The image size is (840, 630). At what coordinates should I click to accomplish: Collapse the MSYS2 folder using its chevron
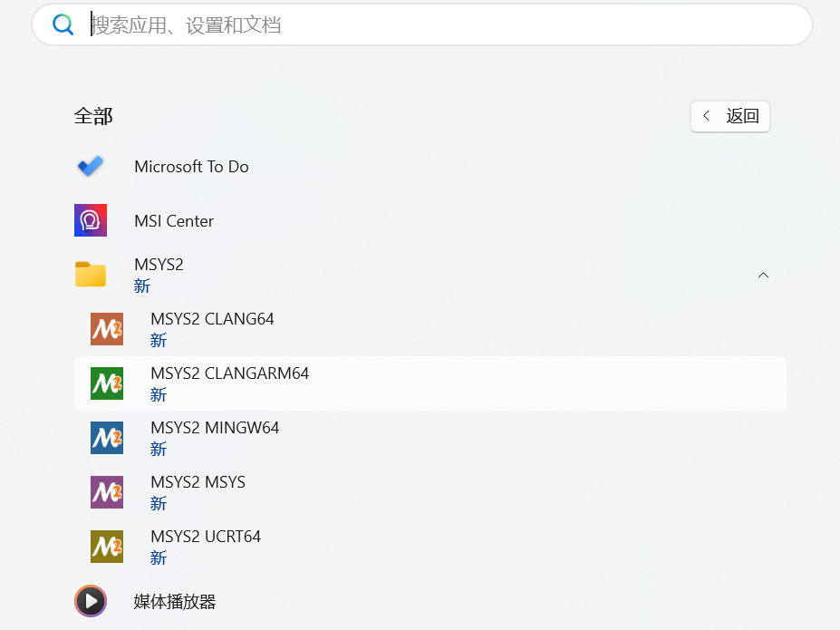point(763,275)
